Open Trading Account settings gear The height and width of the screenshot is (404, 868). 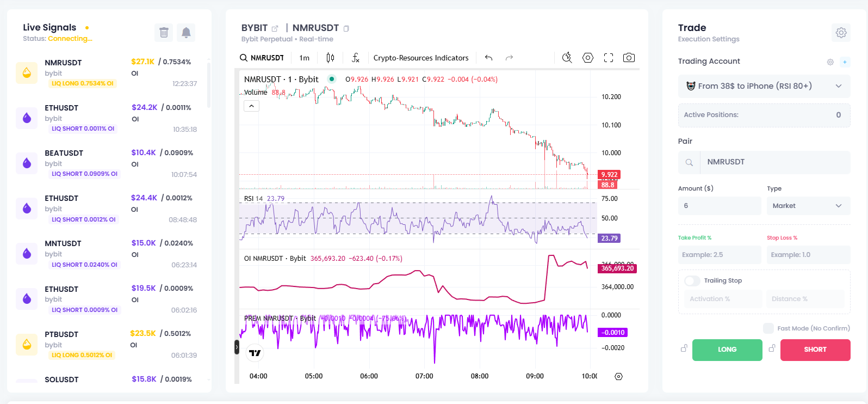[x=830, y=62]
